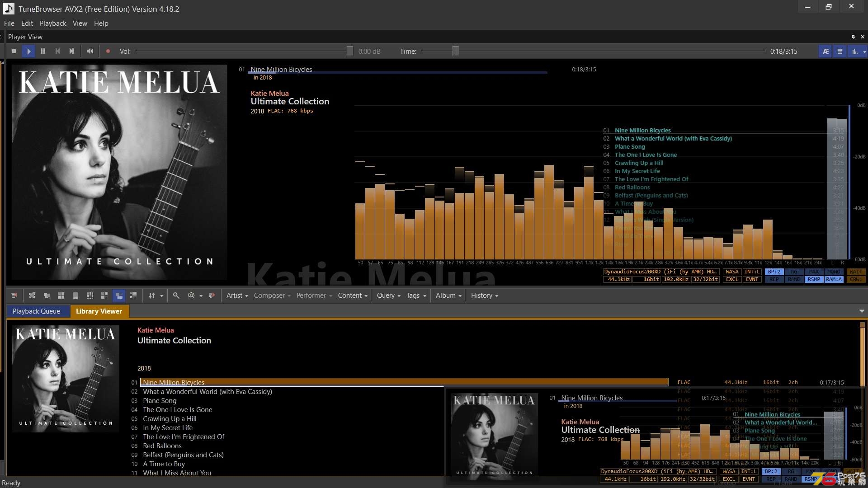Click the WASA output mode button
Image resolution: width=868 pixels, height=488 pixels.
pos(732,272)
